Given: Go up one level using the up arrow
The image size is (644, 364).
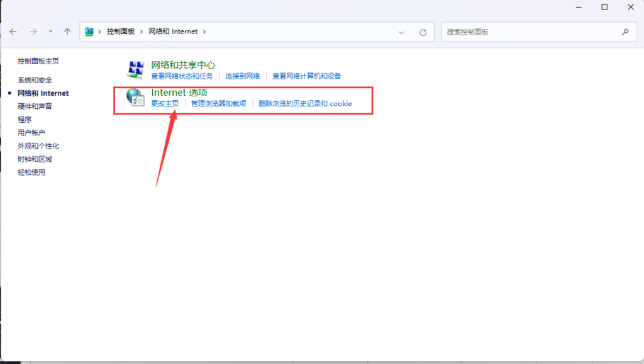Looking at the screenshot, I should pos(66,31).
